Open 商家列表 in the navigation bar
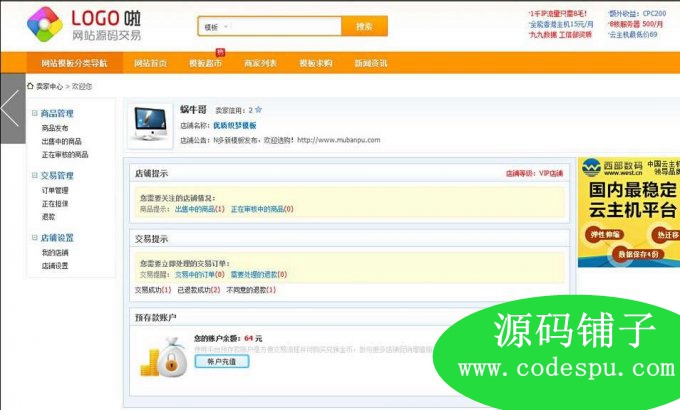 click(260, 63)
